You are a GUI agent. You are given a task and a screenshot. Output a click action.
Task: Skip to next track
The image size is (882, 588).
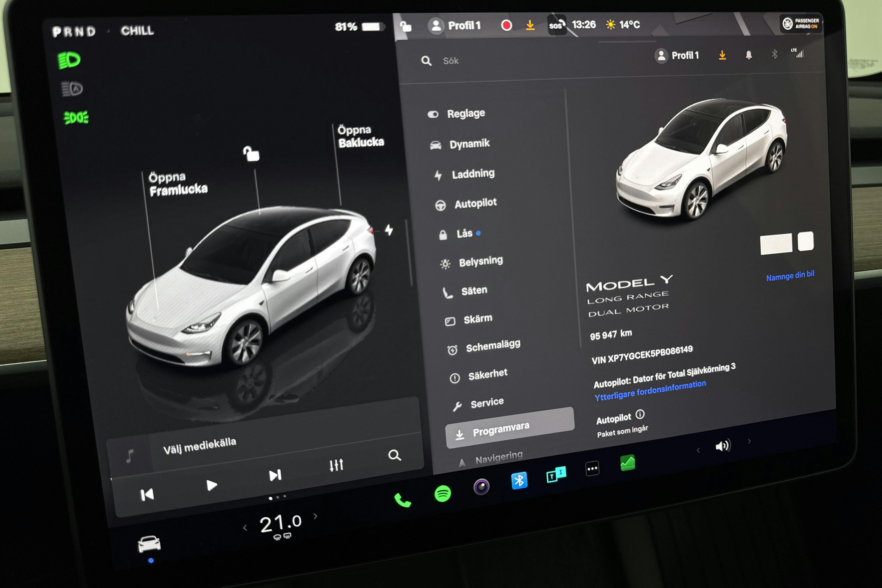pos(275,475)
